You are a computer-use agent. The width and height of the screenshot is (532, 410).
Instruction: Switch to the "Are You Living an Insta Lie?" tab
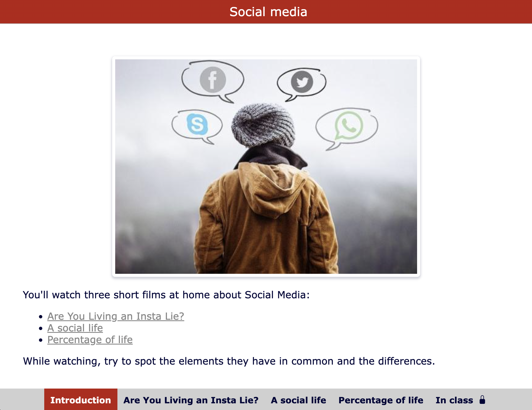pyautogui.click(x=191, y=400)
